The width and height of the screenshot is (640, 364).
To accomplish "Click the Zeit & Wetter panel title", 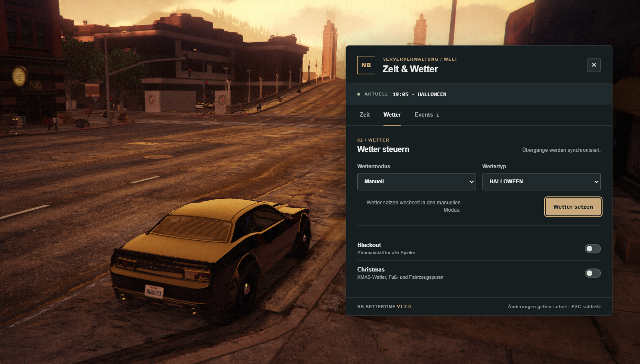I will [x=410, y=69].
